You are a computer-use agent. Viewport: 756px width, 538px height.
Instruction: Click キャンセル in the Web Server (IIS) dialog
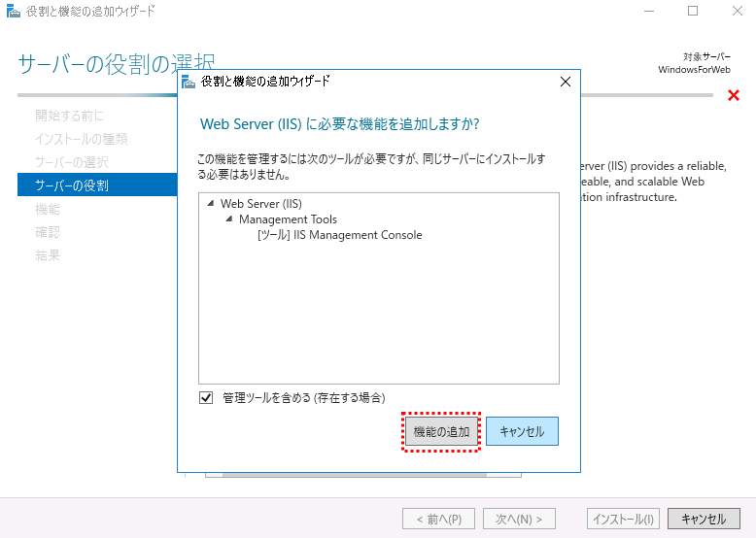(x=522, y=431)
